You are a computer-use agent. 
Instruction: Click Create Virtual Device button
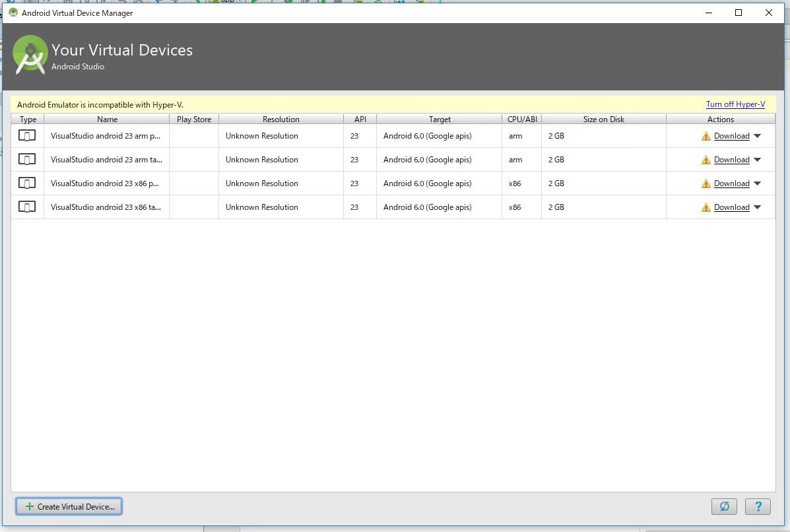click(x=69, y=506)
